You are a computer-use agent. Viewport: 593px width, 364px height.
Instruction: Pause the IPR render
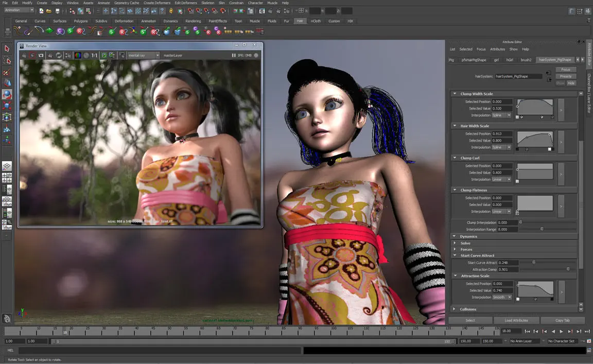click(234, 55)
